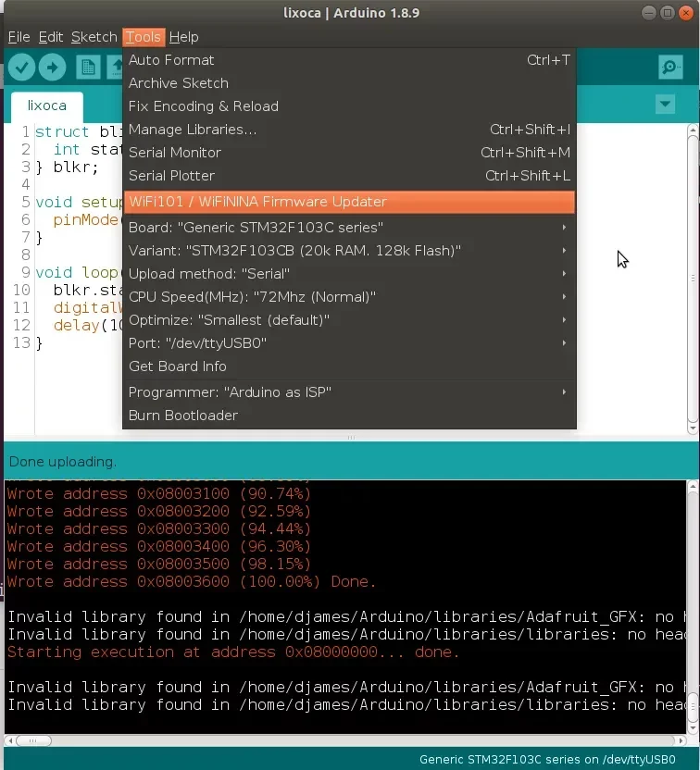
Task: Click the editor/console splitter handle
Action: click(x=351, y=437)
